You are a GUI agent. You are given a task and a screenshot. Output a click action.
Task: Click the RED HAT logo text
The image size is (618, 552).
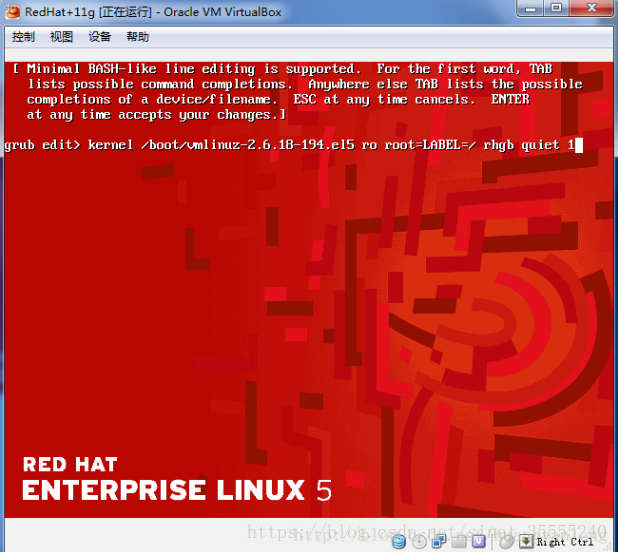click(x=70, y=464)
